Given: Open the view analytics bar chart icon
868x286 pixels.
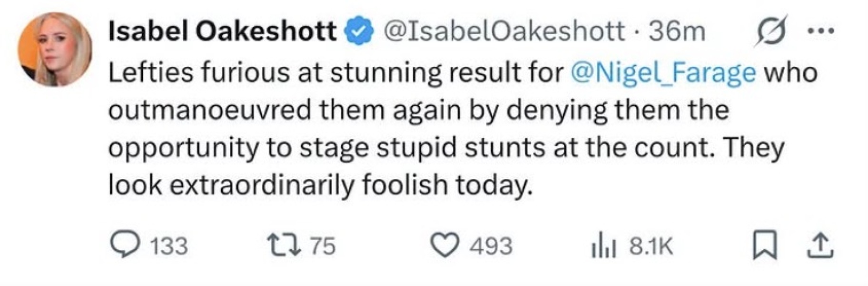Looking at the screenshot, I should tap(603, 245).
